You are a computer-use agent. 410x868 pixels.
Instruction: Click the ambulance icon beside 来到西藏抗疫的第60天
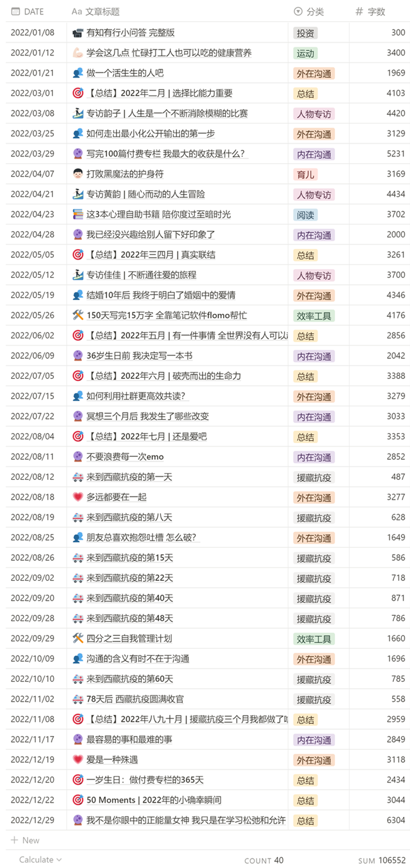pos(78,679)
